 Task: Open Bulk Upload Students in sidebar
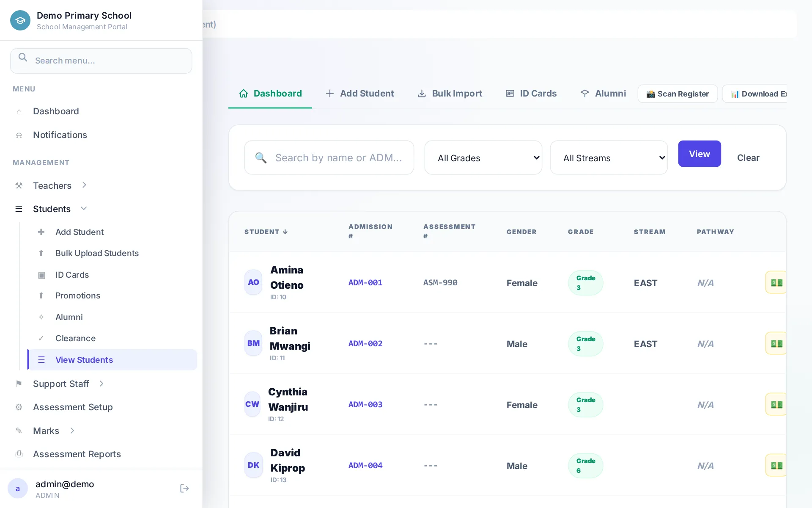(97, 253)
